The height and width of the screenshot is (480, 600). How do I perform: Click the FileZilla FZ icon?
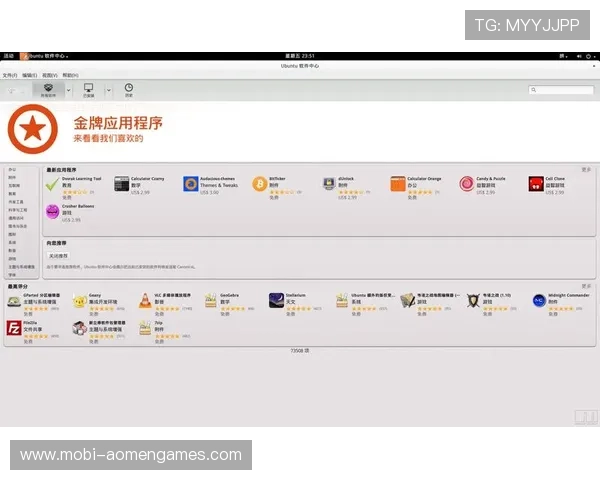tap(14, 328)
